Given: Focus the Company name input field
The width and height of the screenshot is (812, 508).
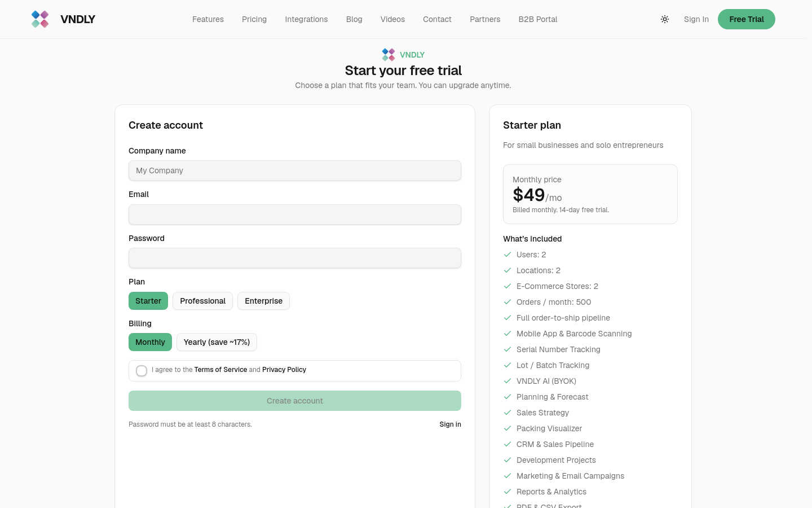Looking at the screenshot, I should point(295,170).
